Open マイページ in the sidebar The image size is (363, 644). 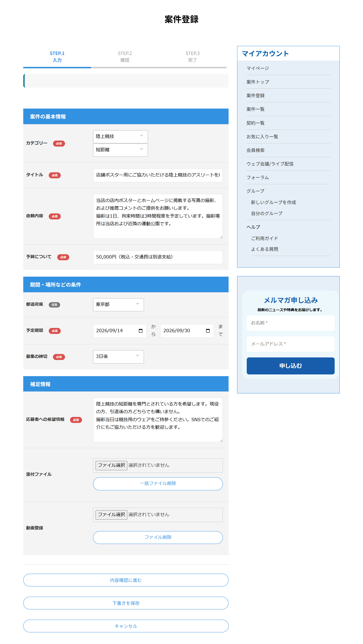pyautogui.click(x=258, y=68)
